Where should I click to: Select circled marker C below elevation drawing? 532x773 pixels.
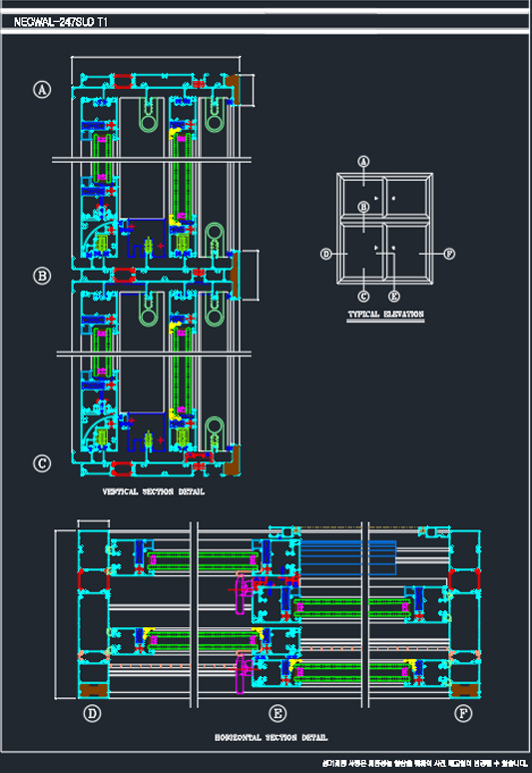click(363, 296)
